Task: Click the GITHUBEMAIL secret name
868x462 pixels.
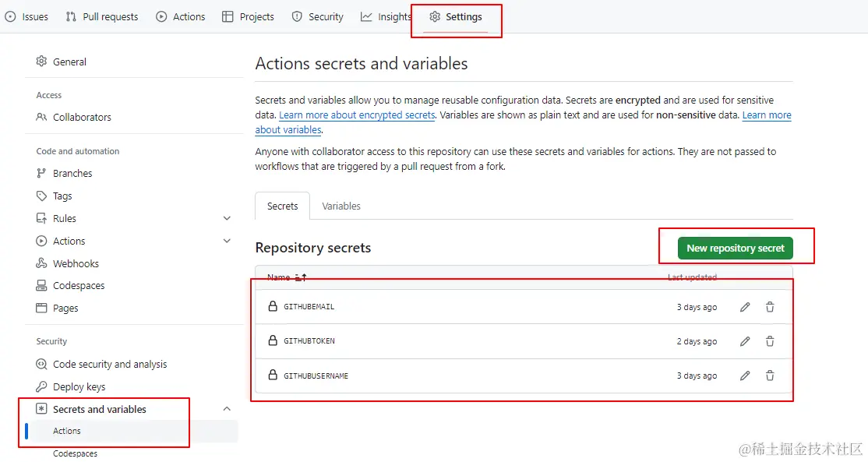Action: pos(309,306)
